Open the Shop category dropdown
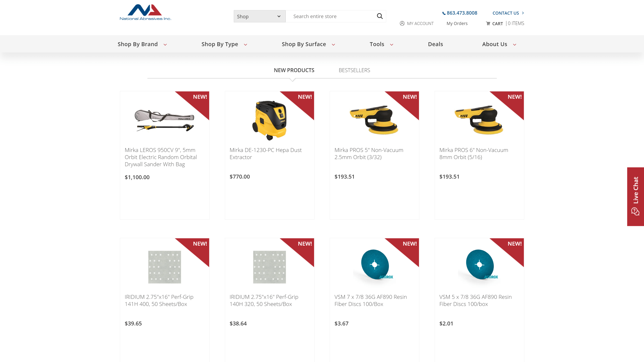 click(x=259, y=16)
